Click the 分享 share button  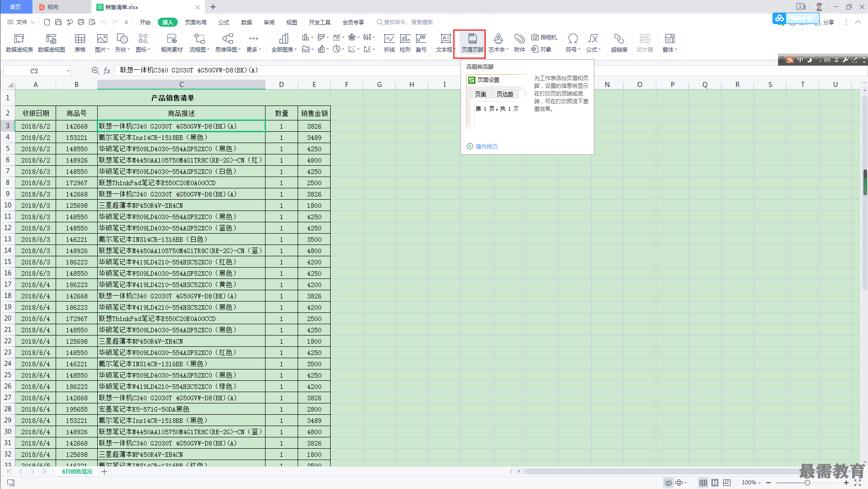(825, 22)
